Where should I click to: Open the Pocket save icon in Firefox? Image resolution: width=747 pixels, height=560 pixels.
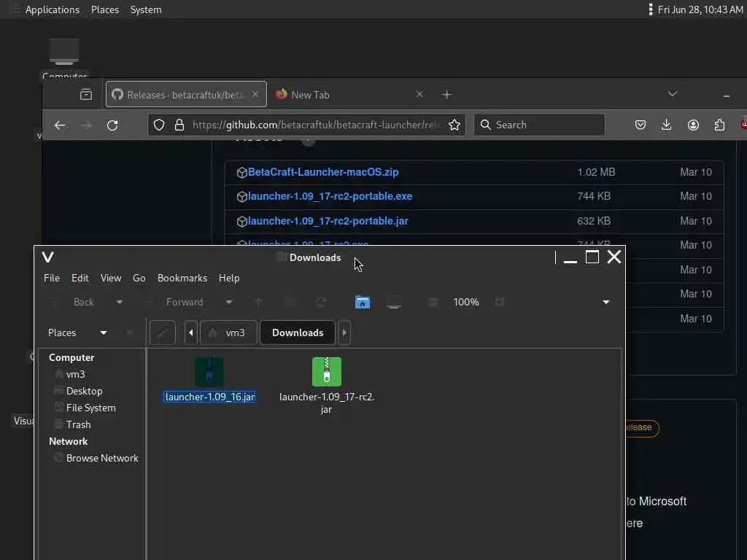pyautogui.click(x=640, y=125)
